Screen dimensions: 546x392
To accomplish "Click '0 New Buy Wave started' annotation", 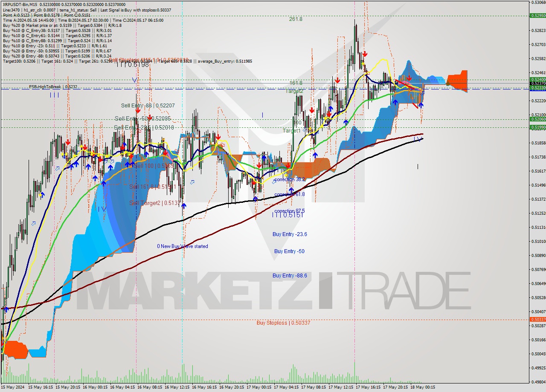I will click(183, 246).
